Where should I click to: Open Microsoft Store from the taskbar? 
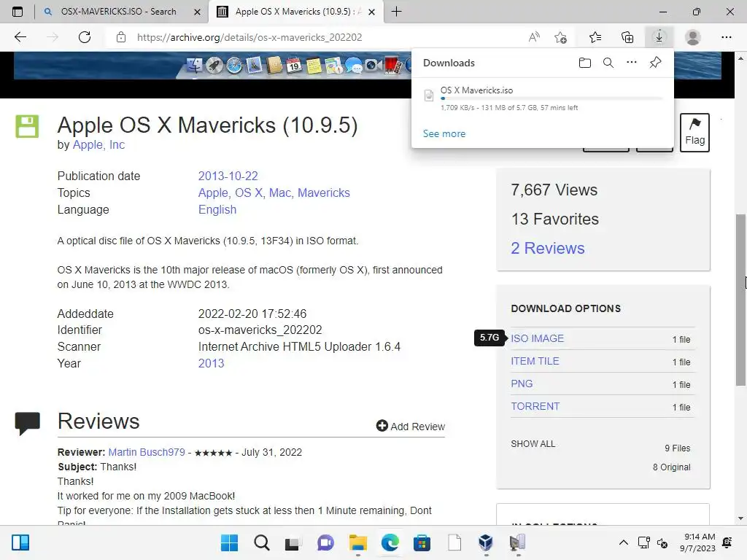coord(422,542)
